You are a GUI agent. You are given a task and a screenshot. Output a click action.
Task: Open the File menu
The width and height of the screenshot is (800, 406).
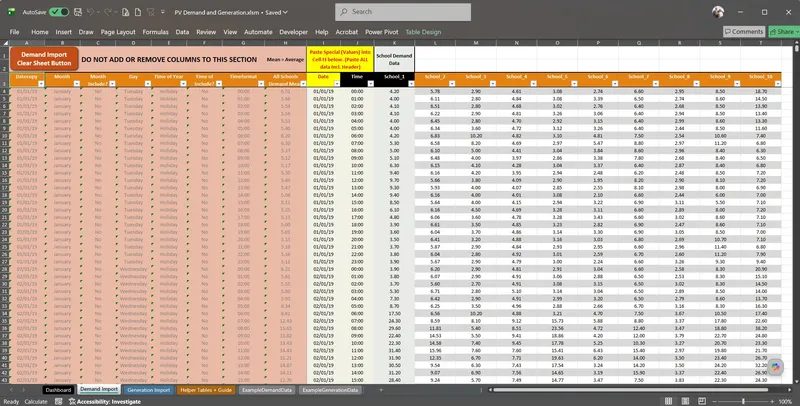14,32
